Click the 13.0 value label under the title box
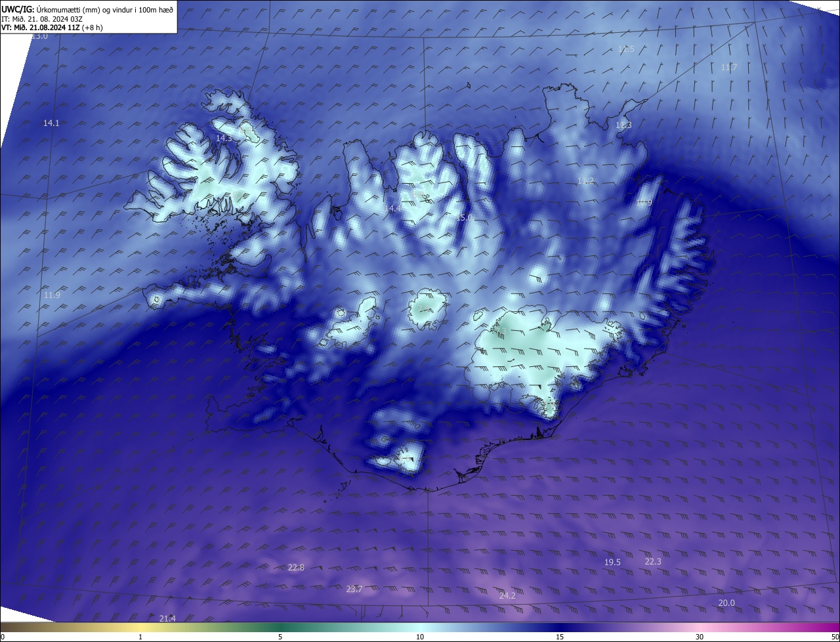The image size is (840, 642). pos(39,37)
